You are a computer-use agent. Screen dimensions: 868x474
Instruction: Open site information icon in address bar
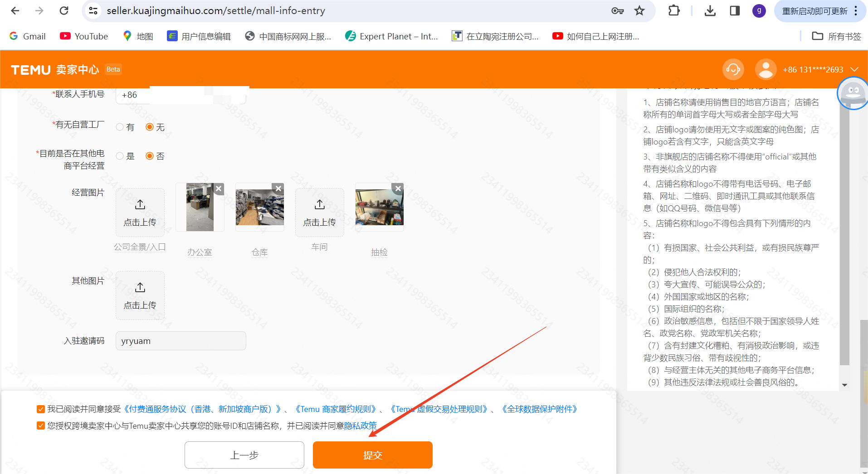(93, 10)
